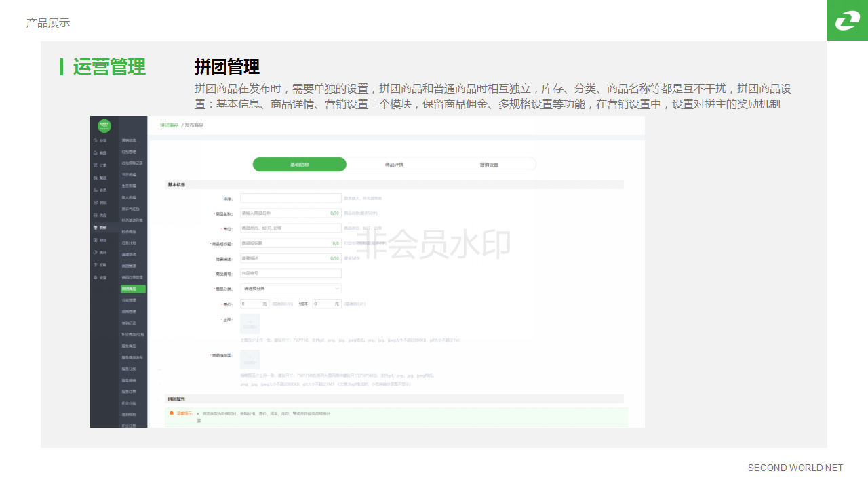The height and width of the screenshot is (488, 868).
Task: Focus the 排序 input field
Action: point(291,199)
